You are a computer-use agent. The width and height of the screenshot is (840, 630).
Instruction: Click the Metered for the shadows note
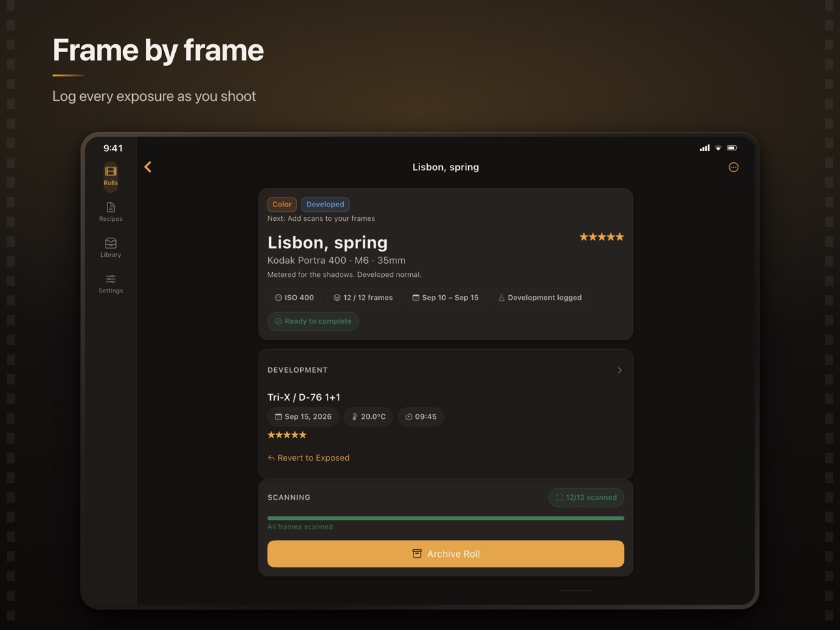344,275
